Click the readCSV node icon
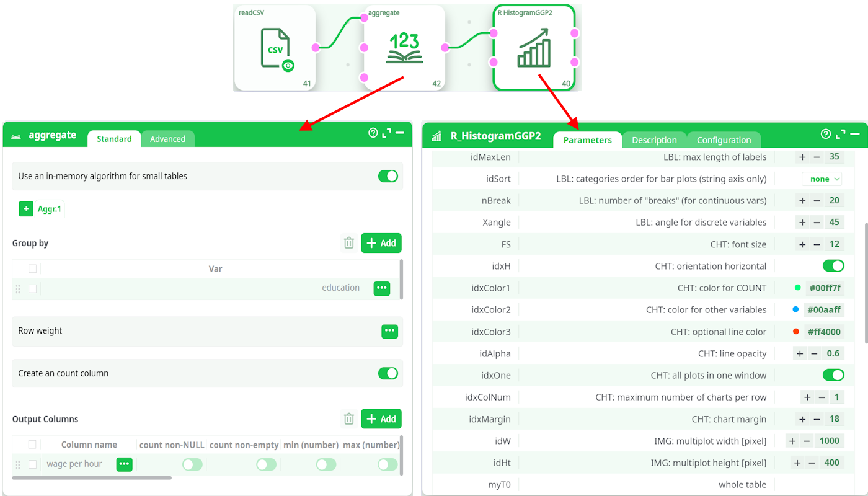The image size is (868, 496). coord(275,48)
